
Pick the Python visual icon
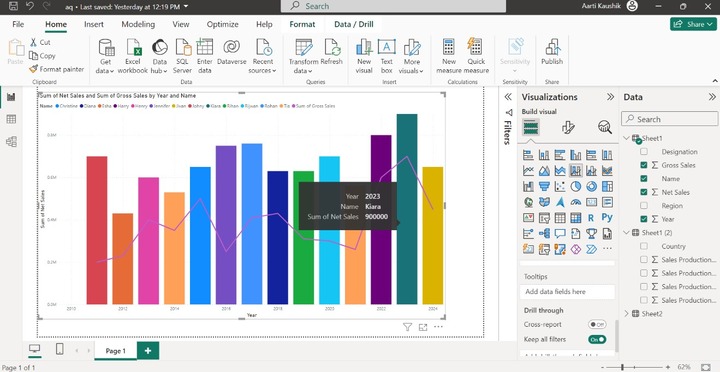pos(607,218)
